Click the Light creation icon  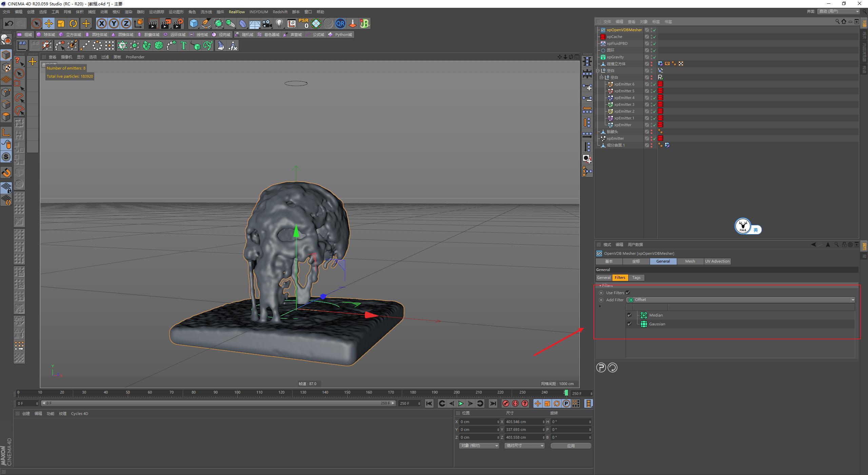279,23
